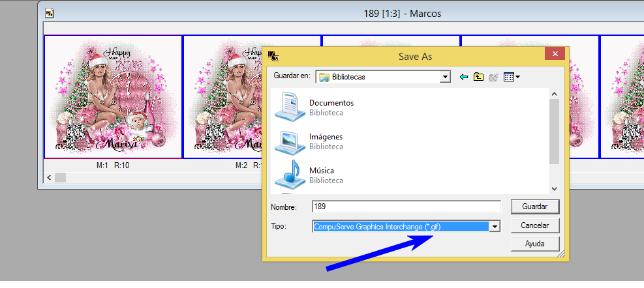The width and height of the screenshot is (644, 288).
Task: Click the Marcos window horizontal scrollbar thumb
Action: click(x=61, y=178)
